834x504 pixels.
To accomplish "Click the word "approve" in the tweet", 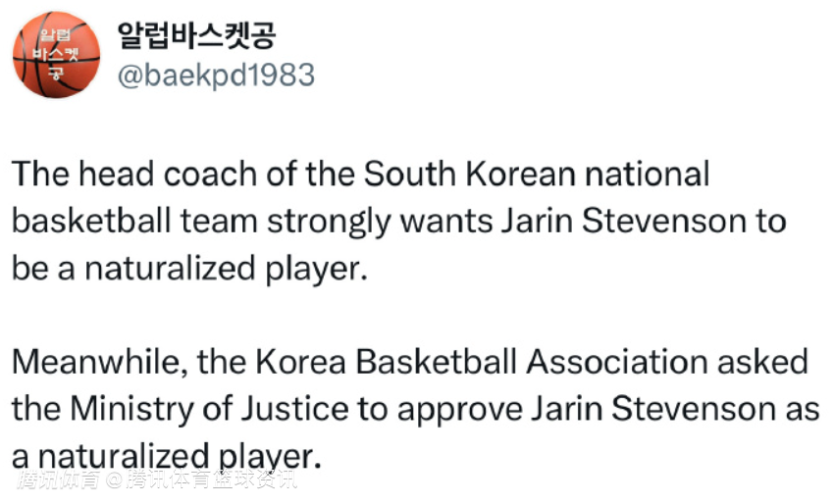I will [x=460, y=411].
